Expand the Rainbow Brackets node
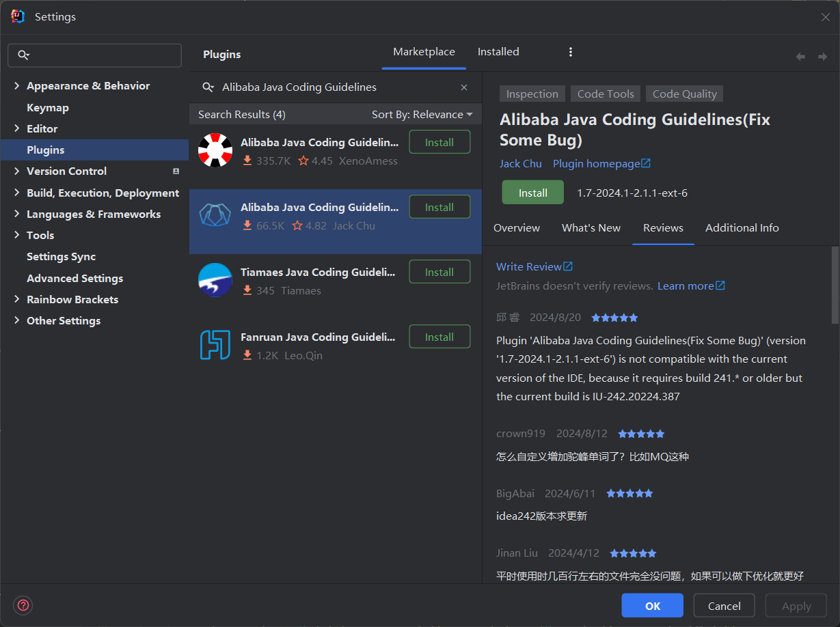Image resolution: width=840 pixels, height=627 pixels. coord(17,300)
